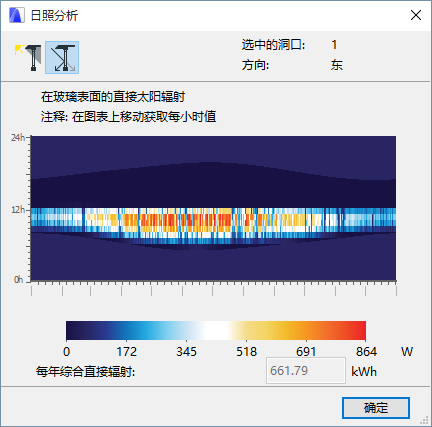Click the kWh unit label

[x=364, y=371]
